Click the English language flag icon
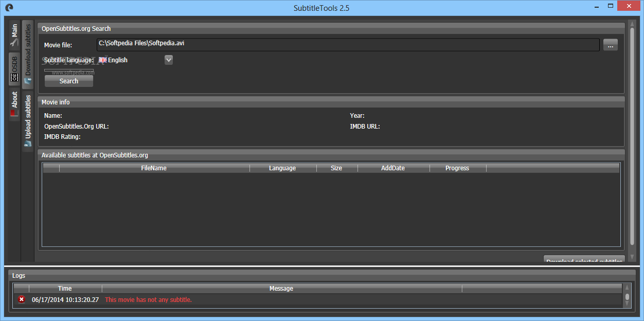This screenshot has height=321, width=644. 102,60
